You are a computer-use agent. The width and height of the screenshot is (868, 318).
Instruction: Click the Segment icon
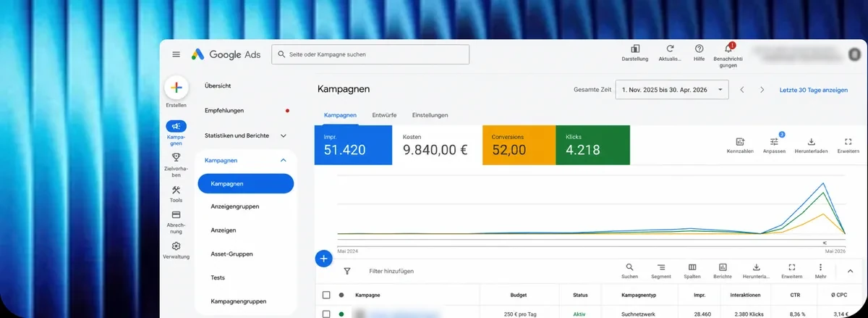click(x=661, y=267)
